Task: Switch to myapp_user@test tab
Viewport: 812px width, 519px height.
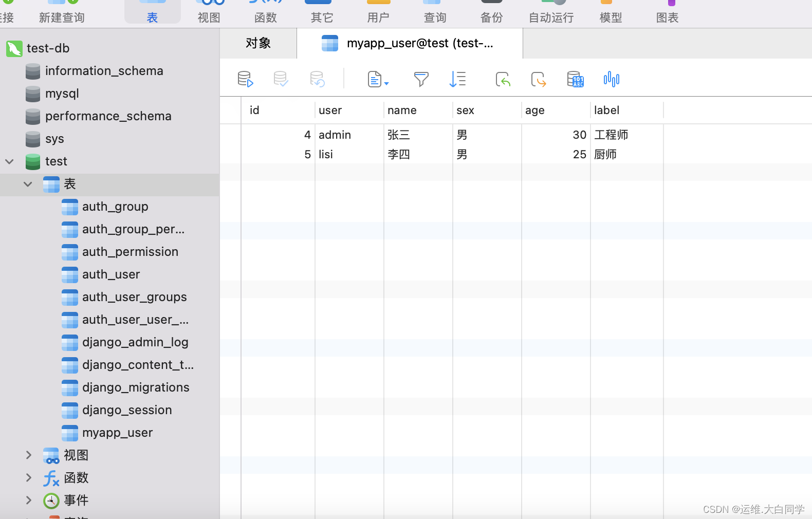Action: pos(410,43)
